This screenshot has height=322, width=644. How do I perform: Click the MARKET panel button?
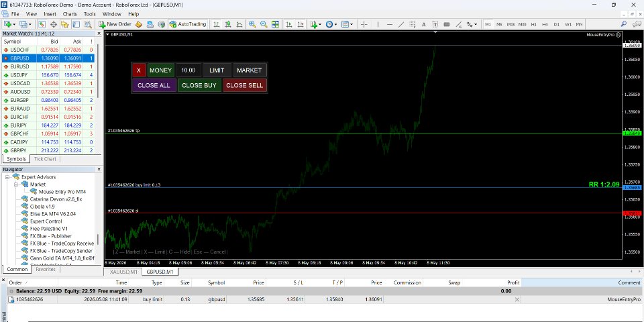[x=250, y=70]
